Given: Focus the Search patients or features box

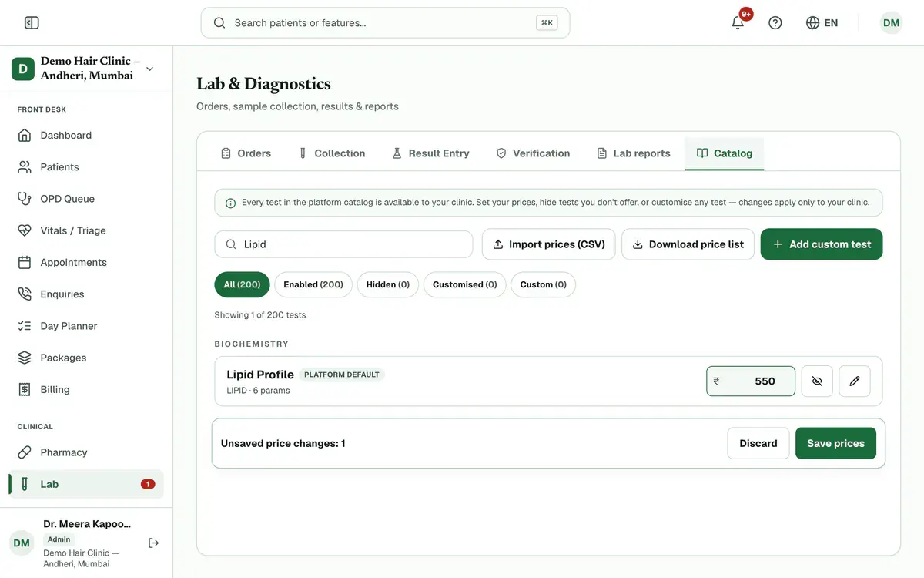Looking at the screenshot, I should pyautogui.click(x=385, y=23).
